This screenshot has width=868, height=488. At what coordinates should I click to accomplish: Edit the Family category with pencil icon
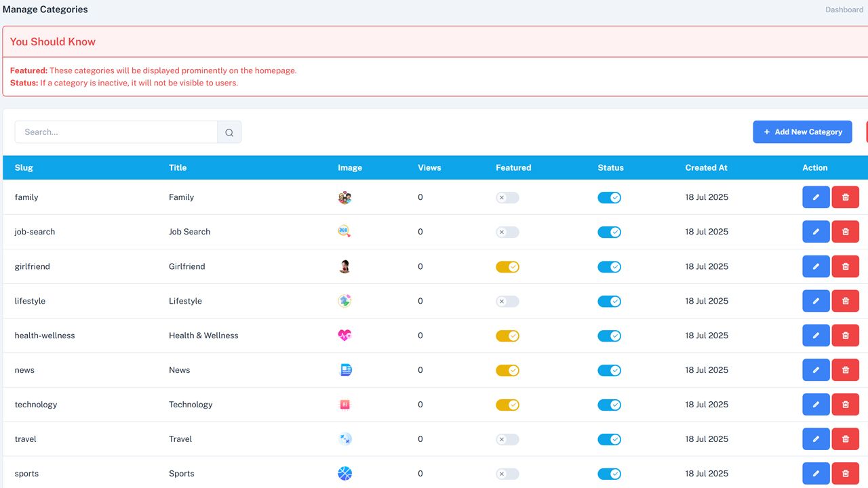816,197
